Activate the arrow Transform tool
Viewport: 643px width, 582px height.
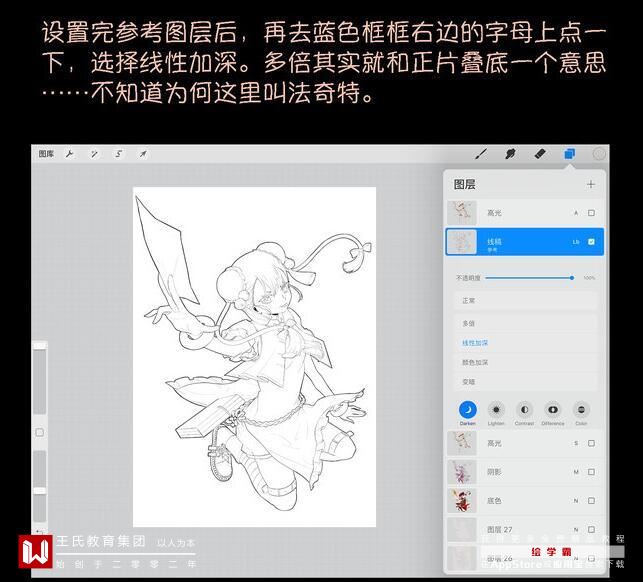143,154
